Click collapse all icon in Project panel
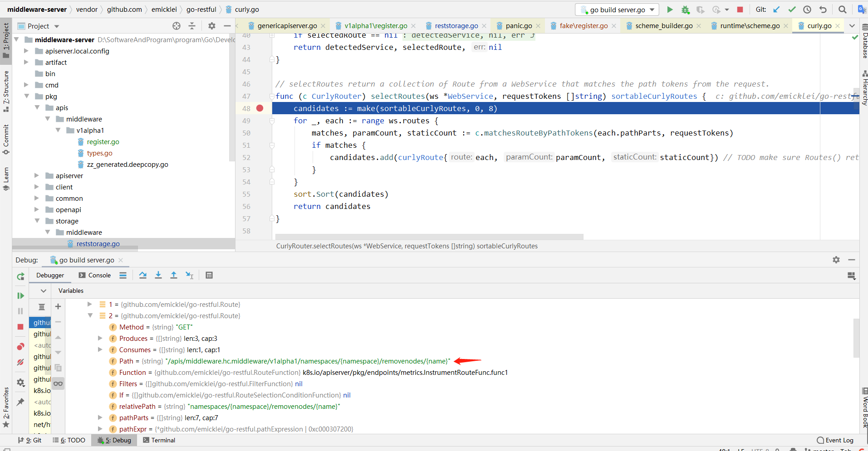This screenshot has width=868, height=451. pyautogui.click(x=192, y=26)
